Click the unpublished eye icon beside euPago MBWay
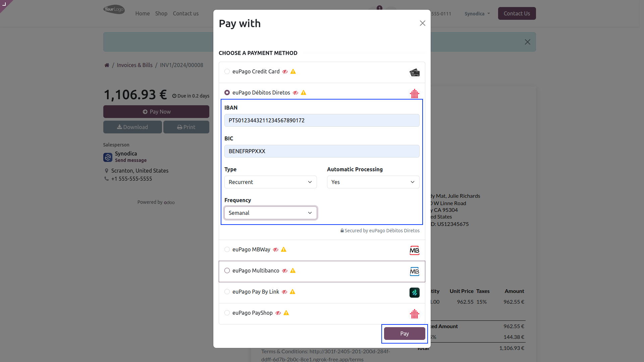This screenshot has width=644, height=362. click(x=276, y=250)
